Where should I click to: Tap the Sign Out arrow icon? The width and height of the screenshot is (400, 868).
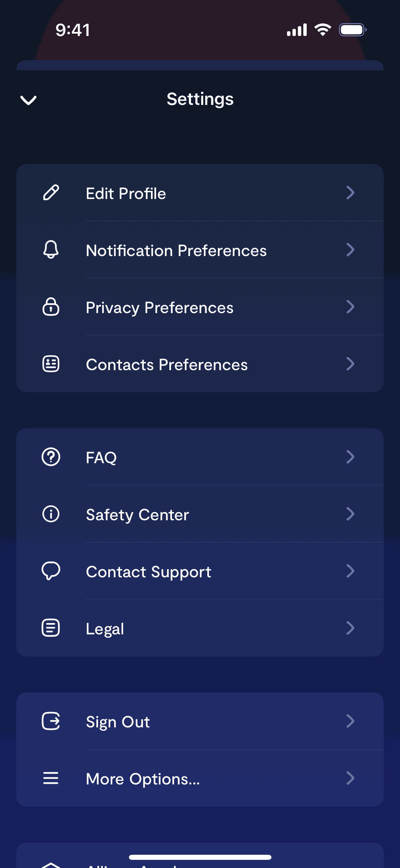click(51, 721)
